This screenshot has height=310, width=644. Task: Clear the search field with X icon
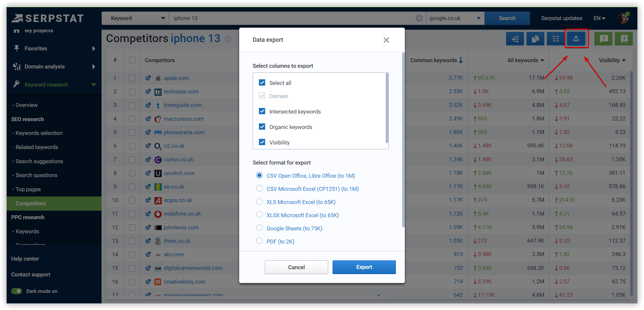pyautogui.click(x=419, y=18)
